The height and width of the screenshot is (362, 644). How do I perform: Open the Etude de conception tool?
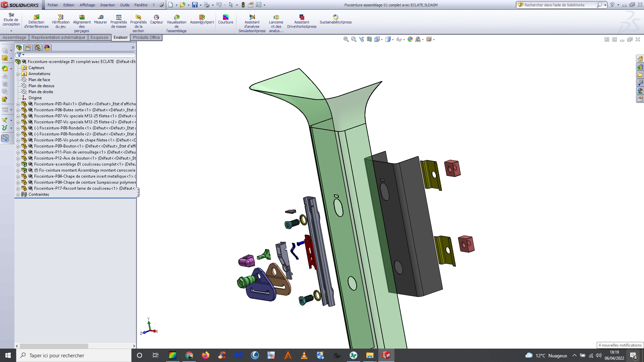tap(11, 21)
